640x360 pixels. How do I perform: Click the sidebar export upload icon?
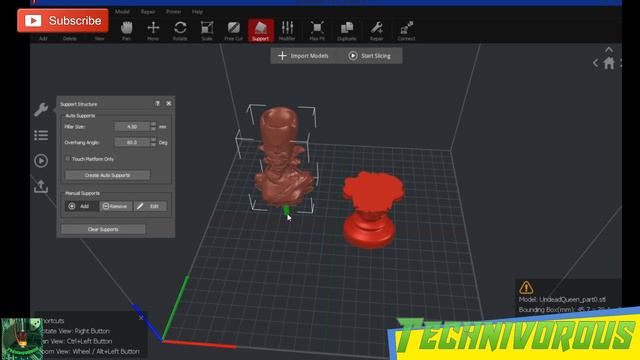[x=41, y=186]
